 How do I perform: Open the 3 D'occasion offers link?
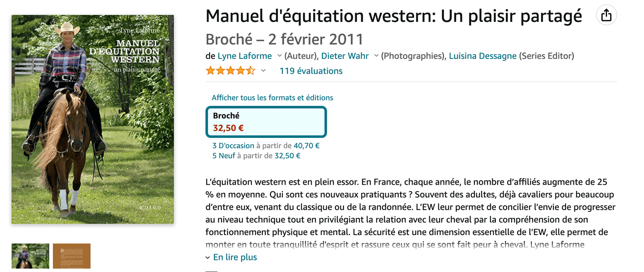click(233, 146)
